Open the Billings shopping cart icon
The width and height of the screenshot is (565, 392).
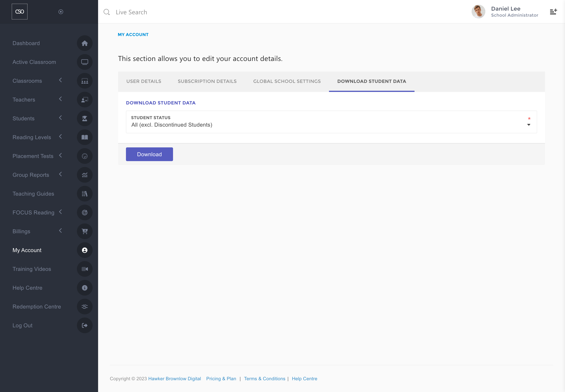85,231
